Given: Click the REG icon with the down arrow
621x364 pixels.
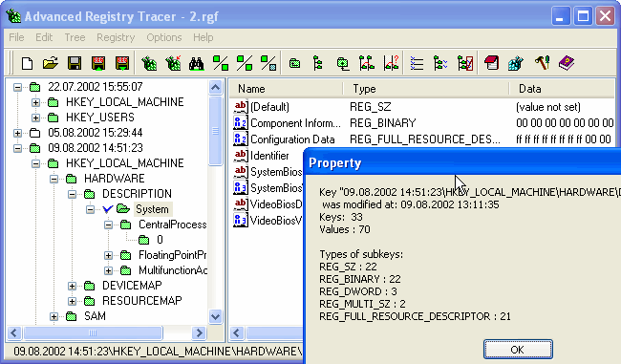Looking at the screenshot, I should coord(122,63).
